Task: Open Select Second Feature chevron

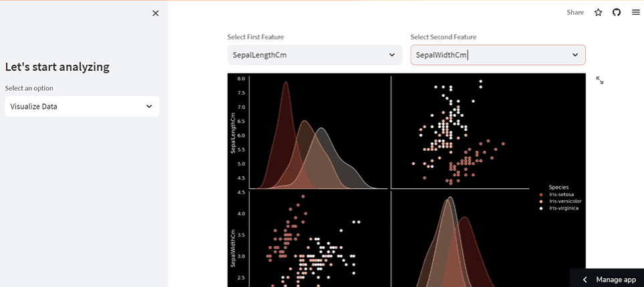Action: (x=575, y=55)
